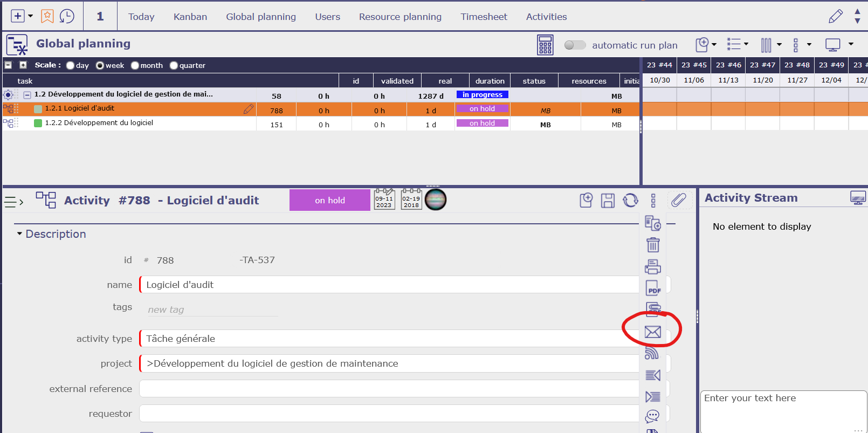Select the 1.2.2 Développement du logiciel task
Viewport: 868px width, 433px height.
pyautogui.click(x=99, y=123)
